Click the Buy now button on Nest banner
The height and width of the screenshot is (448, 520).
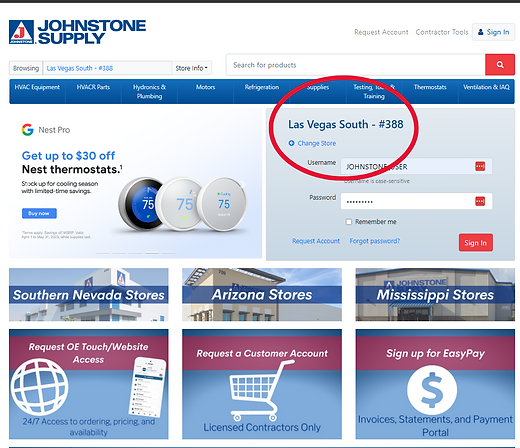pyautogui.click(x=39, y=213)
